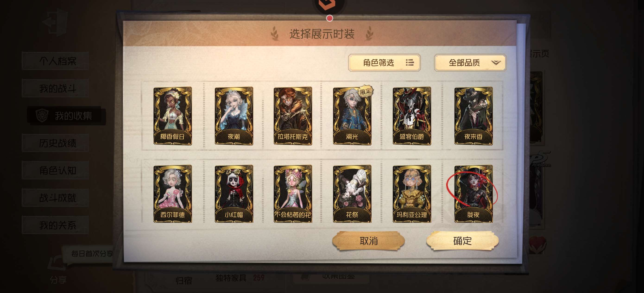Pick the circled 胧夜 costume card
Screen dimensions: 644x293
point(473,194)
